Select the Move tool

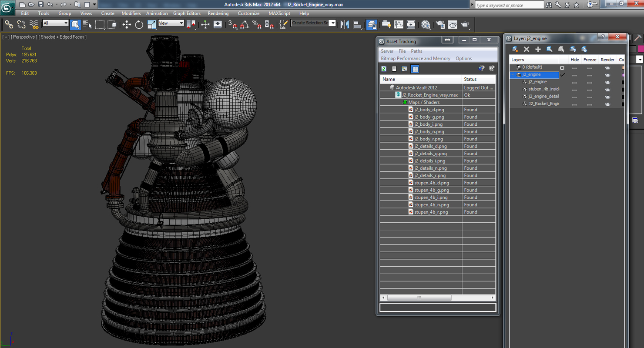point(127,25)
